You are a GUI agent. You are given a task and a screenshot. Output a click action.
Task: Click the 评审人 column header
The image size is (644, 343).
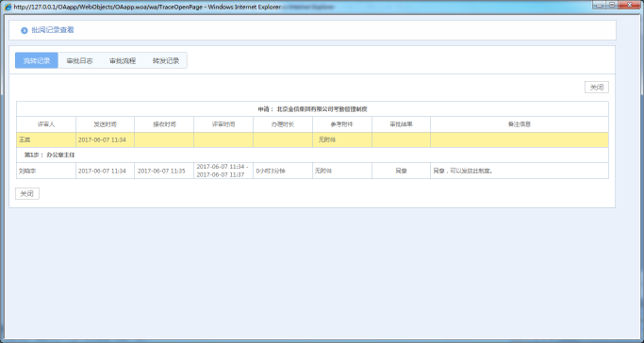click(x=46, y=124)
